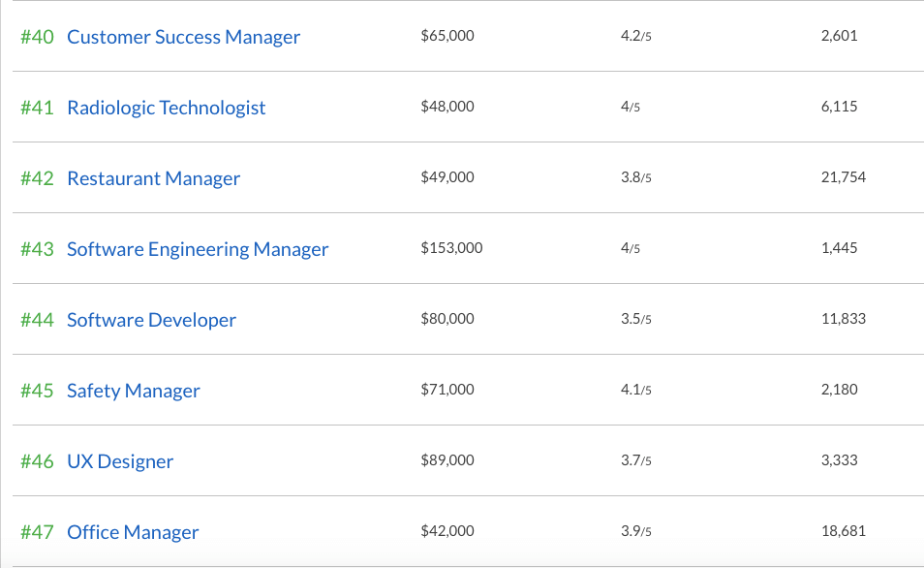Click the $89,000 UX Designer salary
The width and height of the screenshot is (924, 568).
pos(447,460)
